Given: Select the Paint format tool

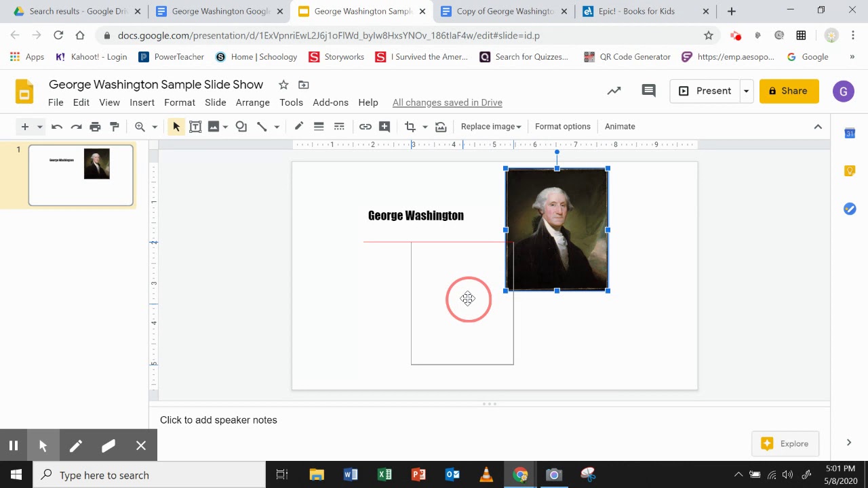Looking at the screenshot, I should 114,127.
